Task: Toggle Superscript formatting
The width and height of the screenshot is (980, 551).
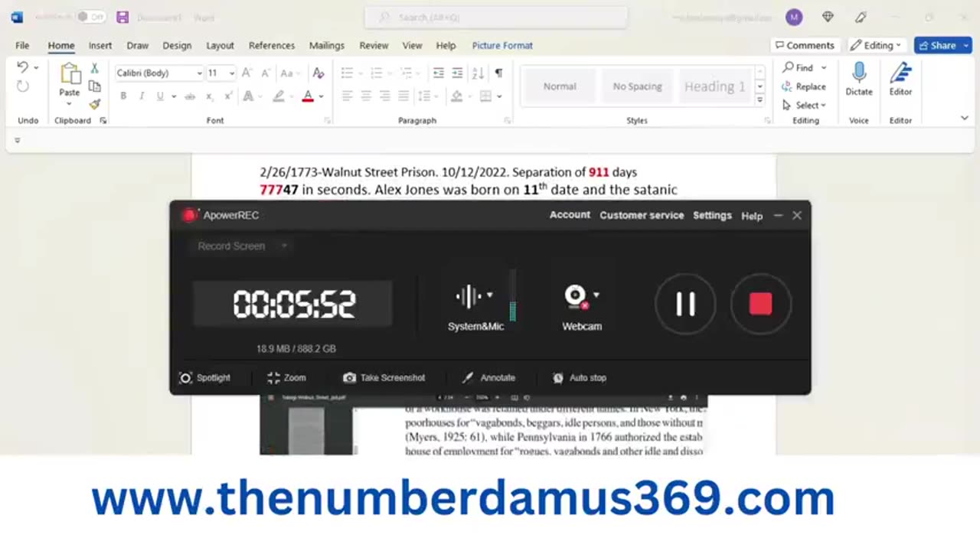Action: [x=228, y=96]
